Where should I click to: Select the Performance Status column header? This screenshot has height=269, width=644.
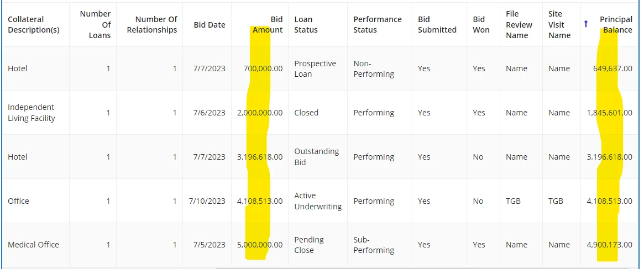378,25
